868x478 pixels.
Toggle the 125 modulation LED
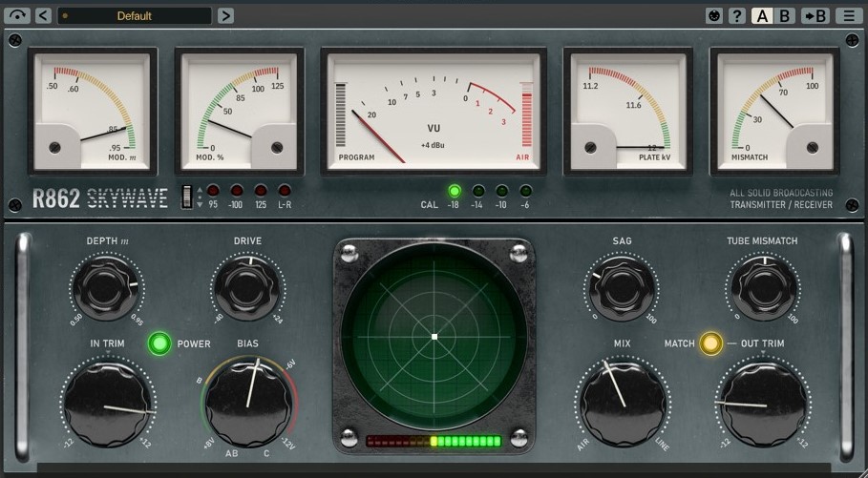coord(261,191)
